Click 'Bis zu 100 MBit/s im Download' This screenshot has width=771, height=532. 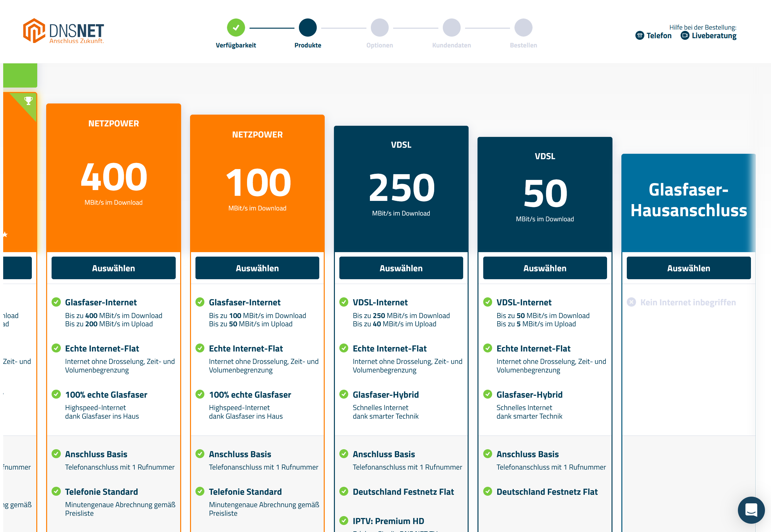point(257,315)
